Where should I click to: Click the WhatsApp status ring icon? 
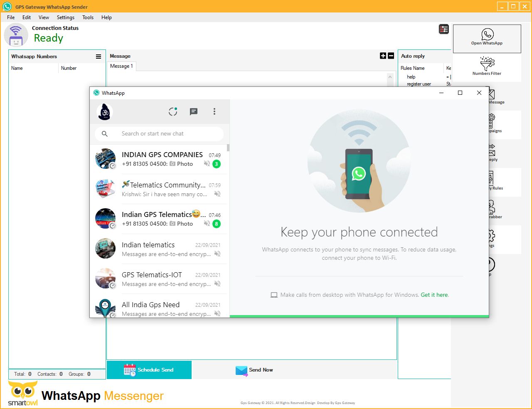[173, 111]
